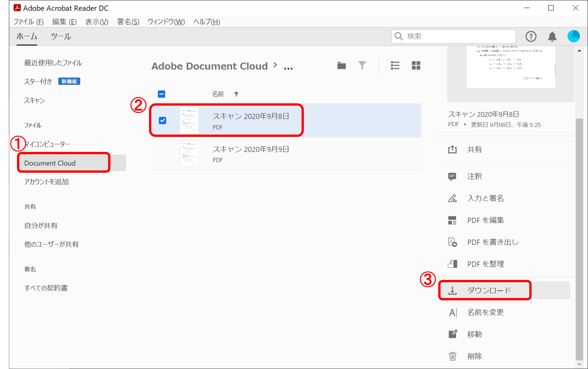Open the ウィンドウ(W) menu
The image size is (588, 369).
[166, 22]
